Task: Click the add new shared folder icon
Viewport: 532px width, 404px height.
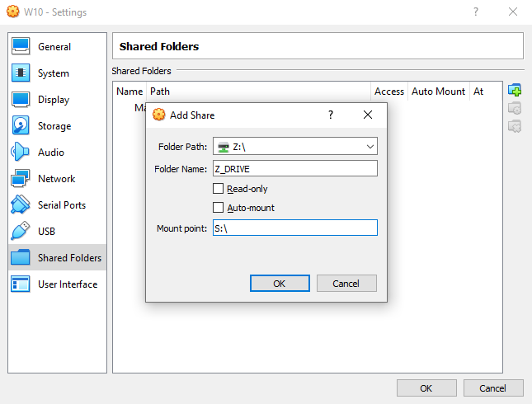Action: [515, 90]
